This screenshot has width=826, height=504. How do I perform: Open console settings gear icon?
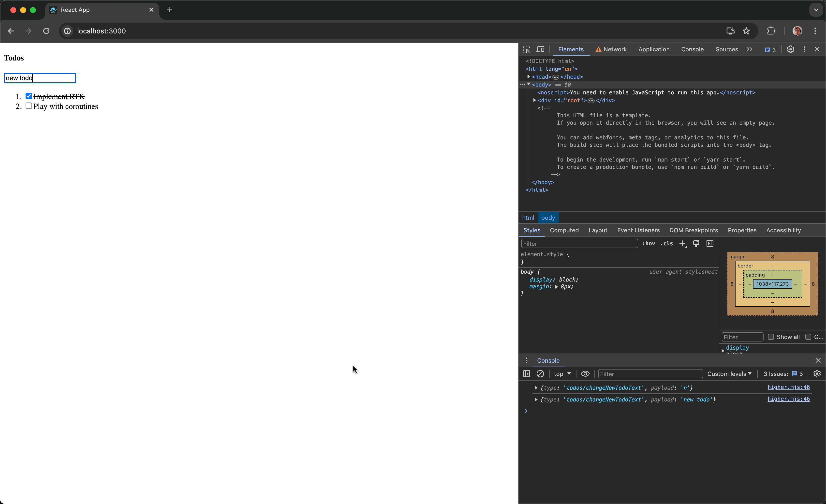point(817,373)
